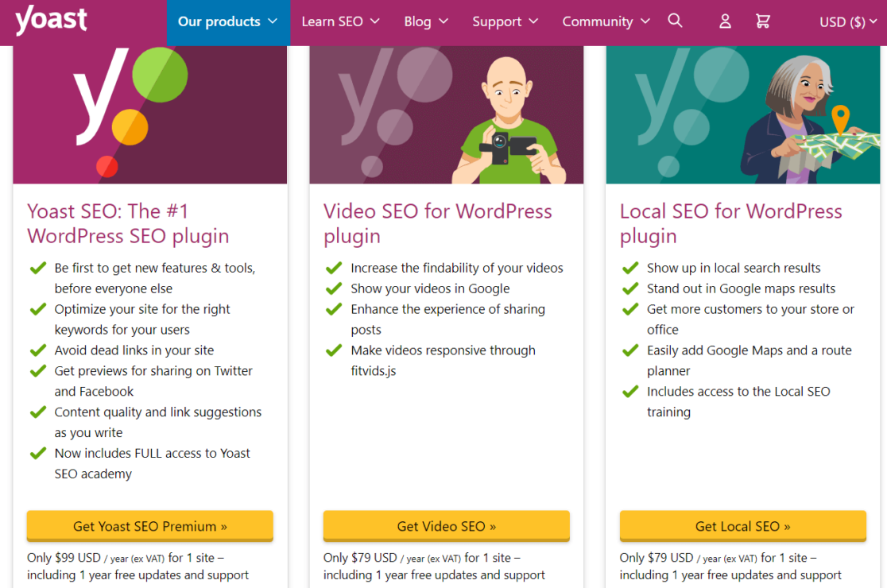Click the Get Local SEO button
Screen dimensions: 887x588
[742, 526]
